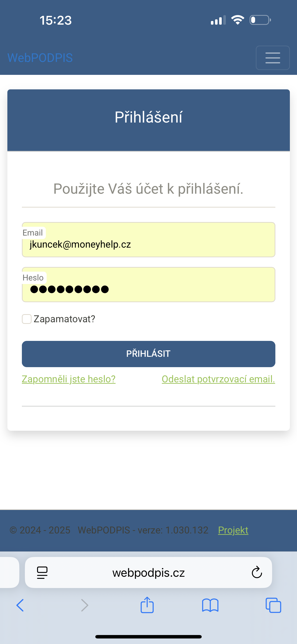The width and height of the screenshot is (297, 644).
Task: Open the hamburger navigation menu
Action: pos(273,58)
